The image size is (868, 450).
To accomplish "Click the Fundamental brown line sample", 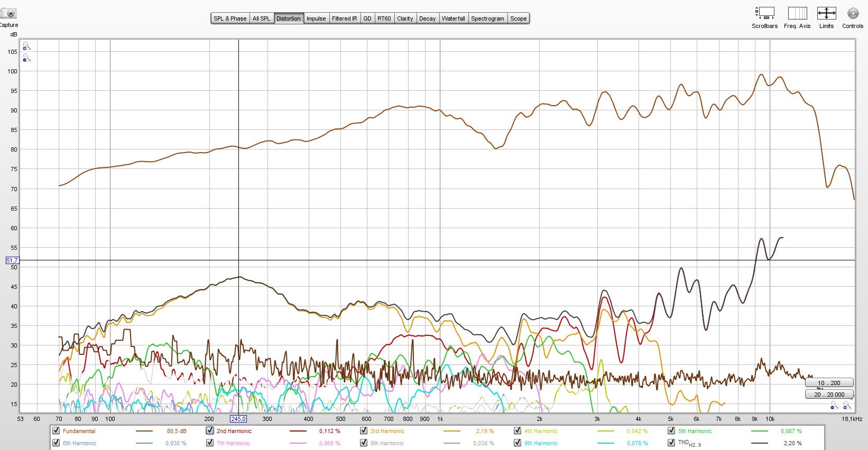I will (x=144, y=431).
